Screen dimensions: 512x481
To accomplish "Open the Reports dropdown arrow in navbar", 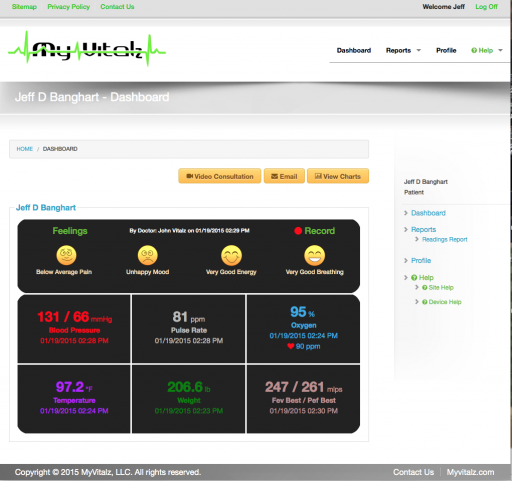I will coord(419,50).
